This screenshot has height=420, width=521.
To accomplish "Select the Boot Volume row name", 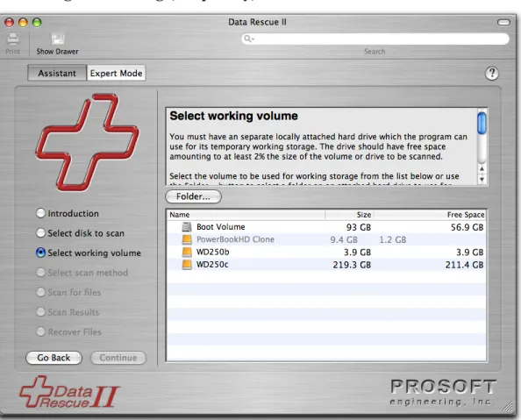I will point(221,227).
